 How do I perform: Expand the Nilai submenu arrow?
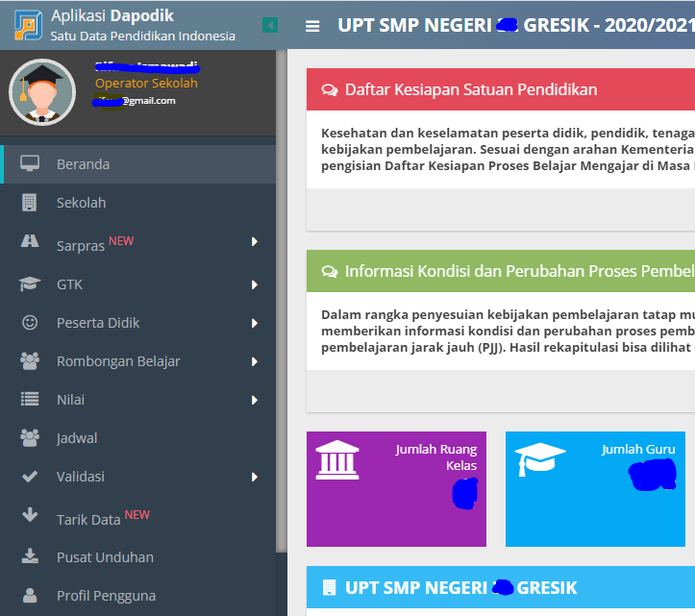(255, 400)
